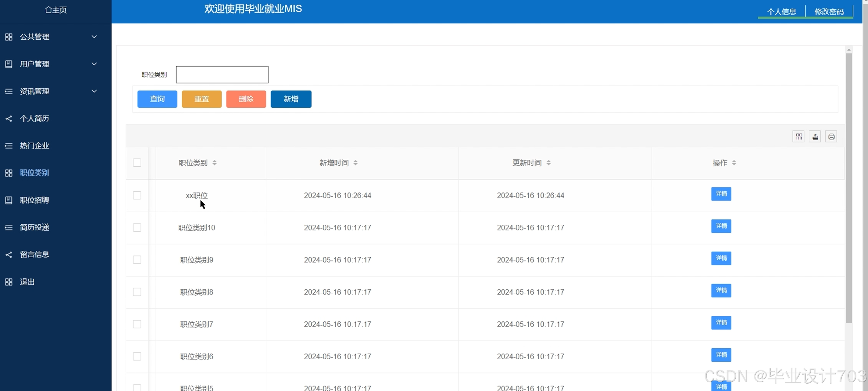Screen dimensions: 868x391
Task: Check the xx职位 row checkbox
Action: [x=137, y=195]
